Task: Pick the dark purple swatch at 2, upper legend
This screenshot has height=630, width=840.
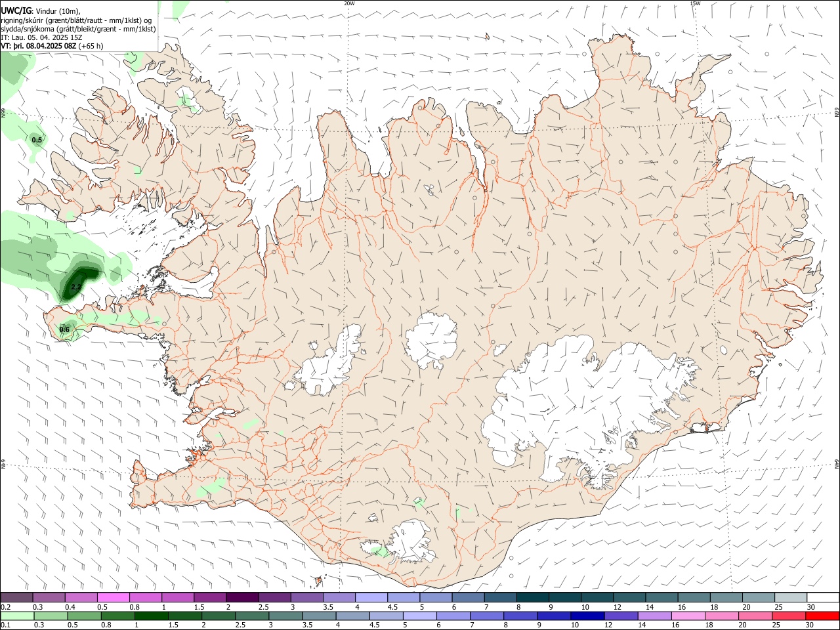Action: [x=242, y=598]
